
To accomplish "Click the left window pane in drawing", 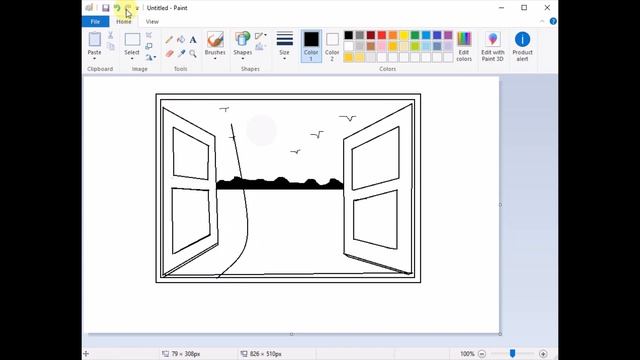I will pos(190,191).
